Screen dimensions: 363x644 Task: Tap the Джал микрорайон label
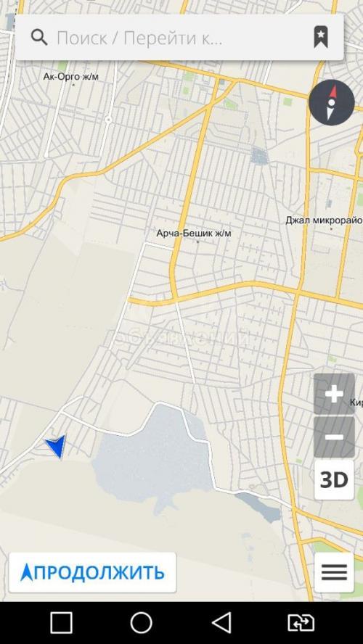(325, 220)
